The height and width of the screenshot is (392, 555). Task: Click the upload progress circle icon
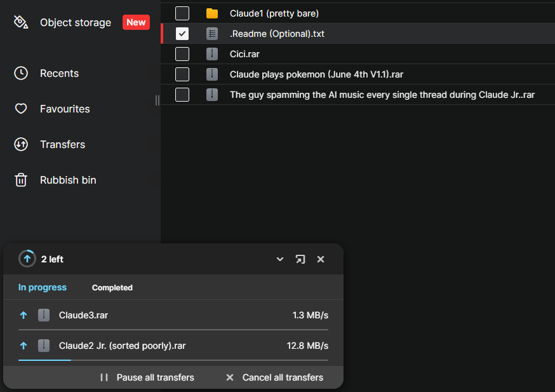click(27, 259)
